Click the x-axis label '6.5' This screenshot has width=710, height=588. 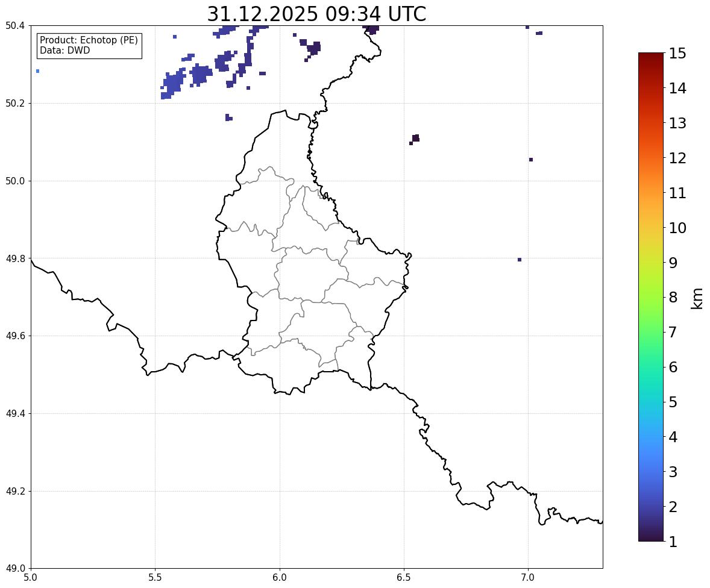pos(404,578)
